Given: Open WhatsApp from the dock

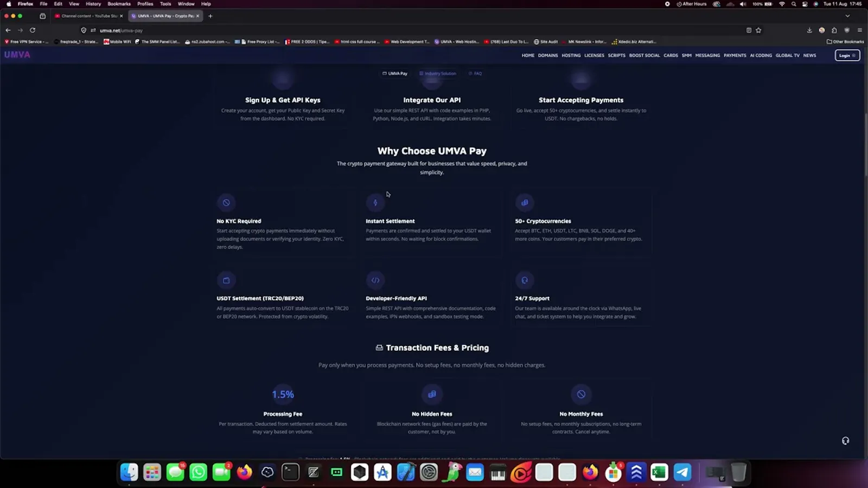Looking at the screenshot, I should tap(199, 472).
